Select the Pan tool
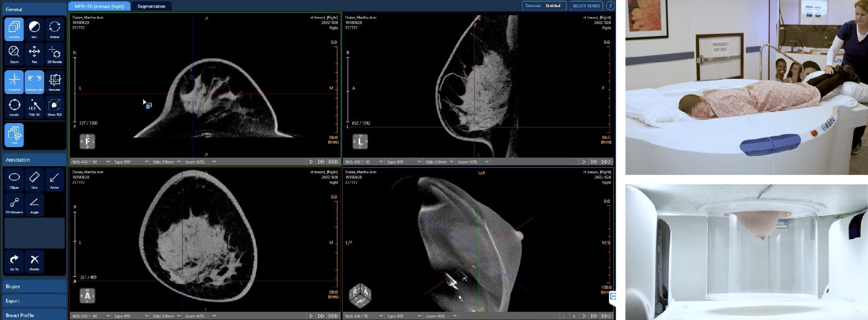 (34, 54)
